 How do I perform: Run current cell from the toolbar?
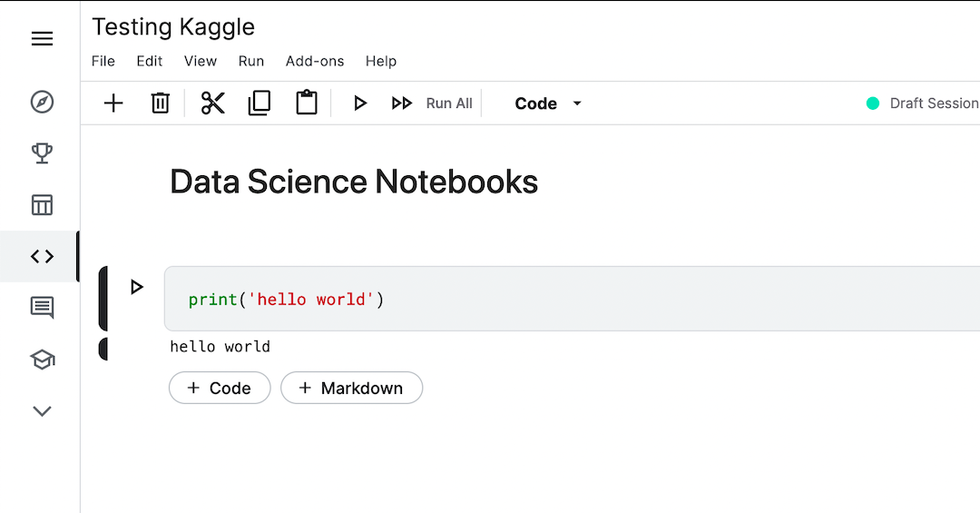click(360, 104)
